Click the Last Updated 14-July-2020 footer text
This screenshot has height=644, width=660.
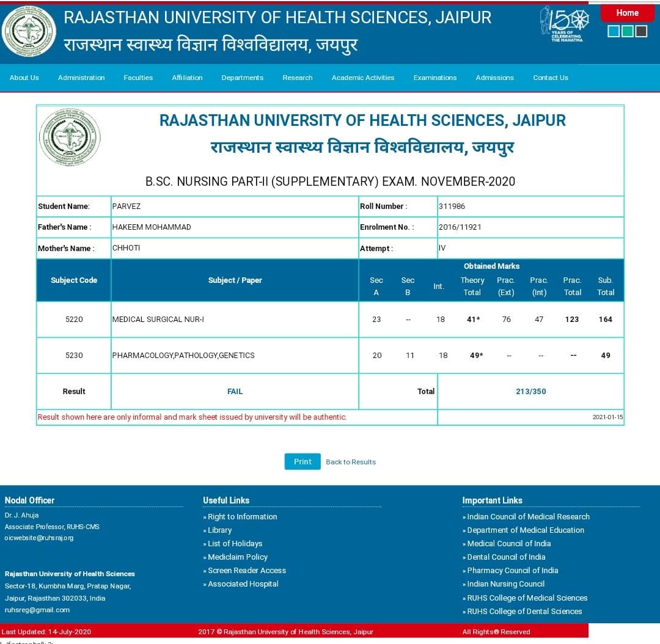click(x=46, y=632)
